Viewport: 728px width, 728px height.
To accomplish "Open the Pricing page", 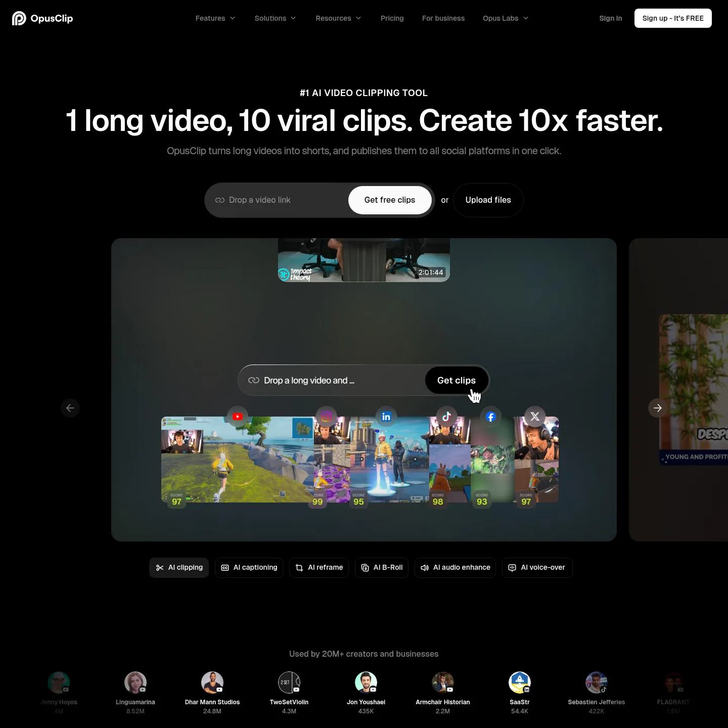I will pyautogui.click(x=392, y=18).
